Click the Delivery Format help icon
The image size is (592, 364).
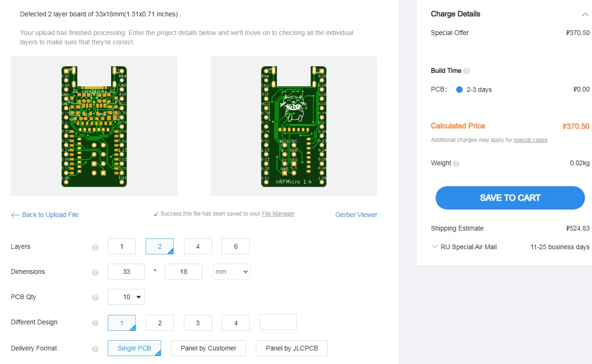point(95,349)
